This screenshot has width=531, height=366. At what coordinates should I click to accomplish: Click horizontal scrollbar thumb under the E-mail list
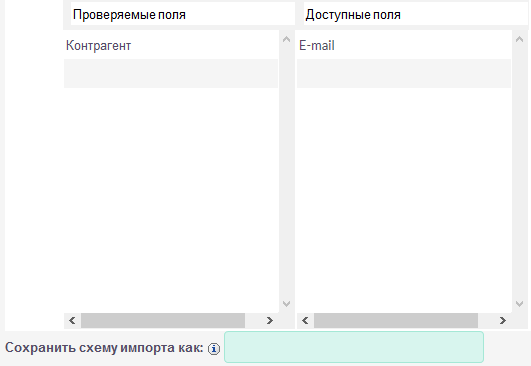pos(396,320)
